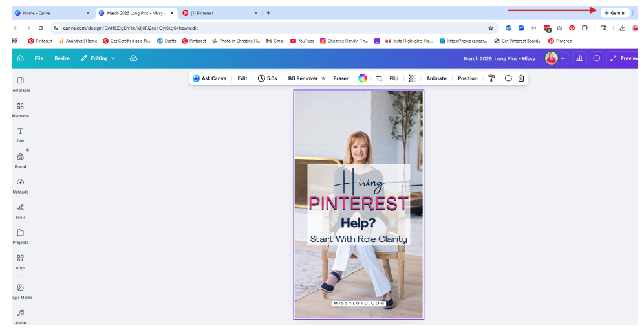Open the Elements sidebar panel

pyautogui.click(x=21, y=109)
